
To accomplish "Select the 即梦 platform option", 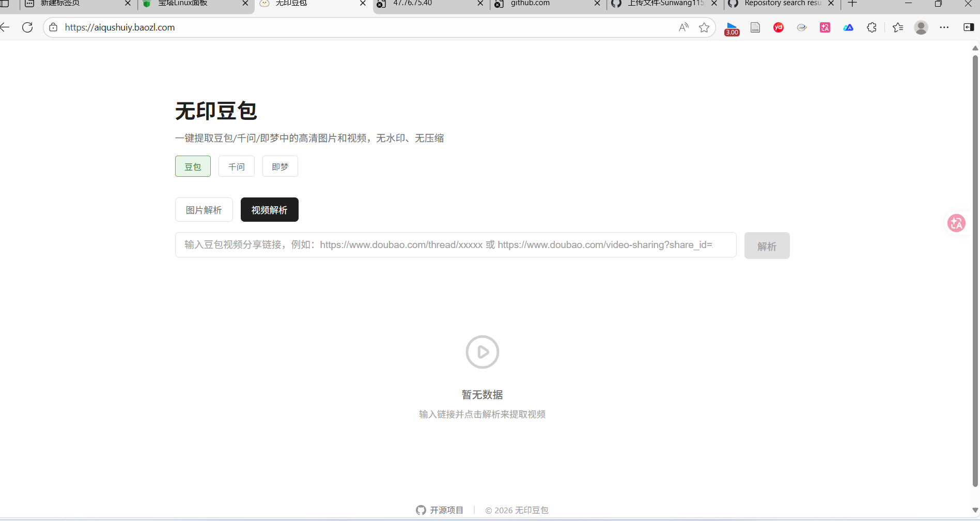I will [x=280, y=166].
